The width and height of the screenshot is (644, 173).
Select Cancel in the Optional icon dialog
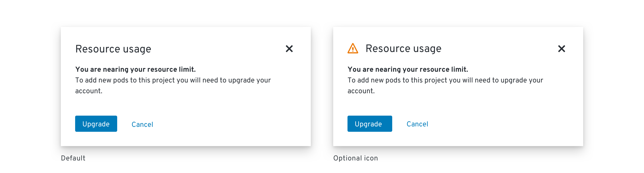(x=417, y=124)
